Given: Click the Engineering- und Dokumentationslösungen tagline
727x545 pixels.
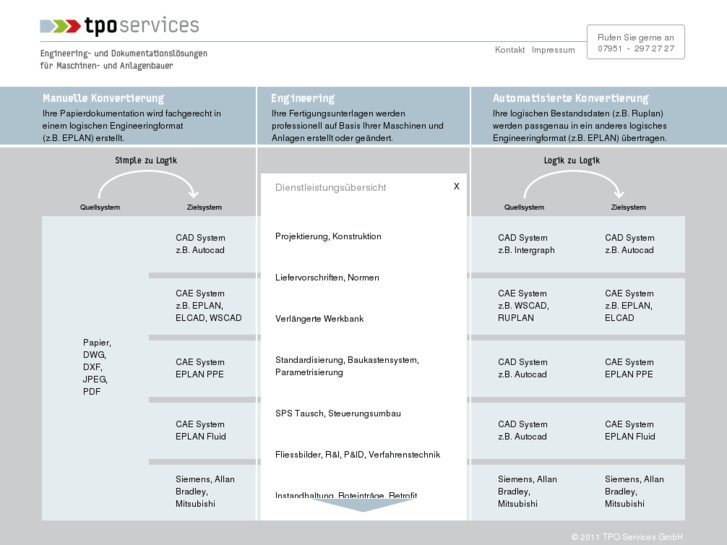Looking at the screenshot, I should point(124,59).
